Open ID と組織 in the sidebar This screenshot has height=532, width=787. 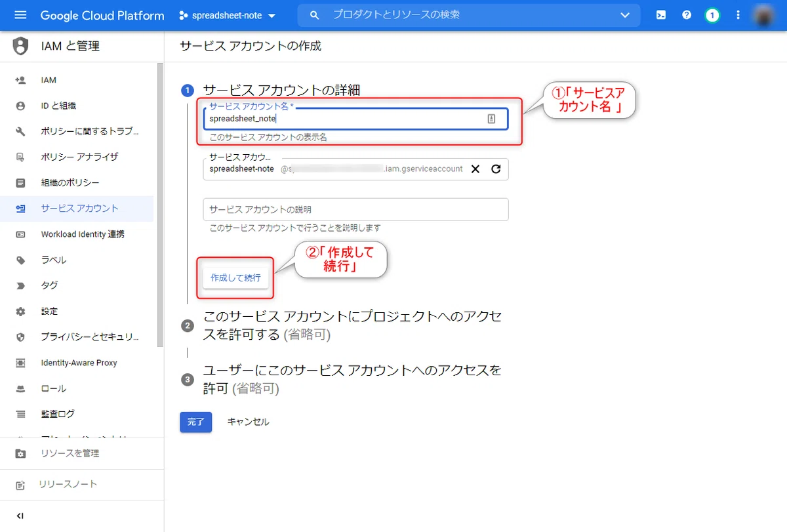pos(77,106)
